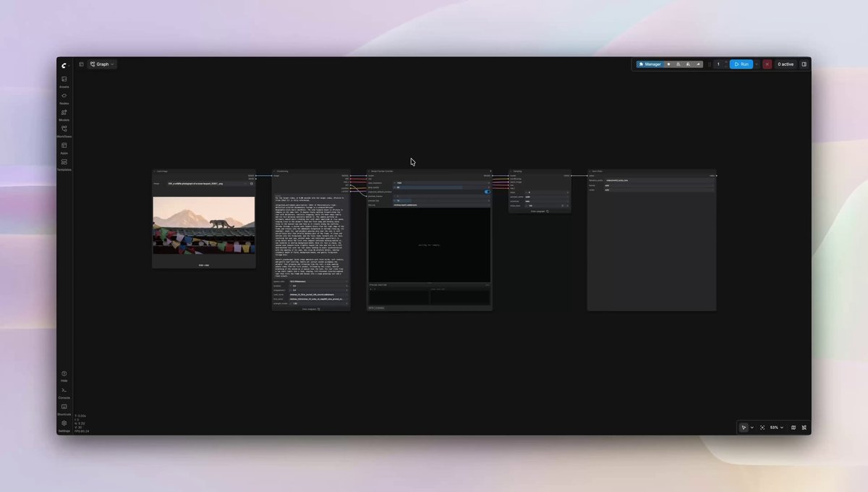Image resolution: width=868 pixels, height=492 pixels.
Task: Open the codec dropdown in Save Video node
Action: (658, 190)
